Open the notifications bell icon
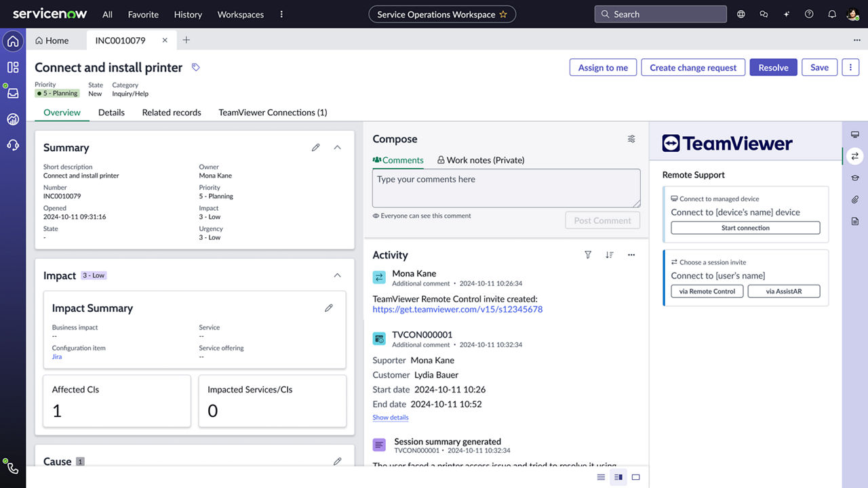868x488 pixels. (x=832, y=14)
